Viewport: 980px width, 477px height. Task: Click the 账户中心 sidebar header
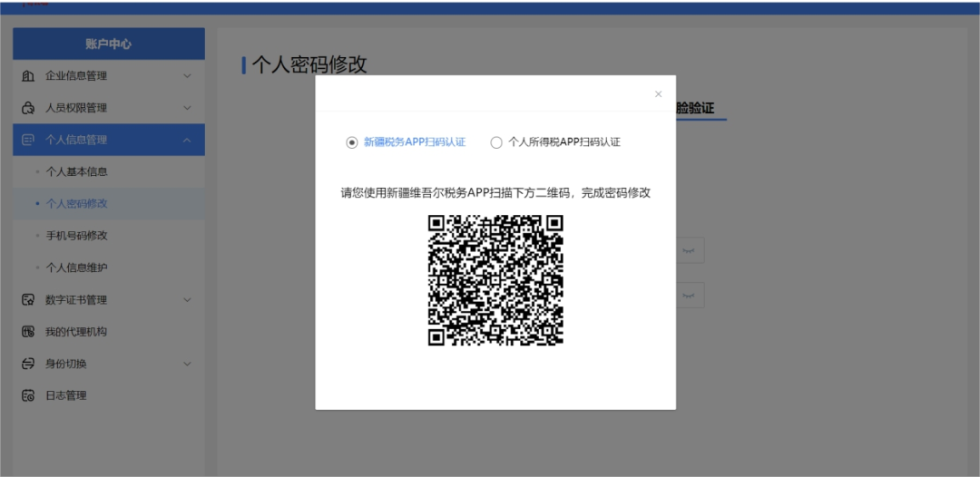[109, 44]
